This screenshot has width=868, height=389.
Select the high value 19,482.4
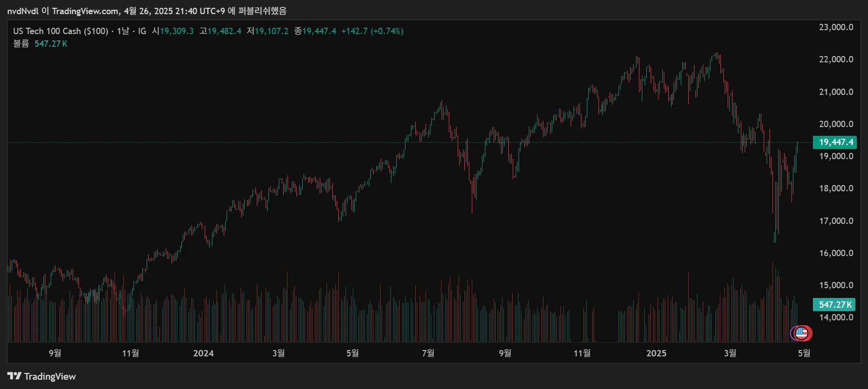224,31
